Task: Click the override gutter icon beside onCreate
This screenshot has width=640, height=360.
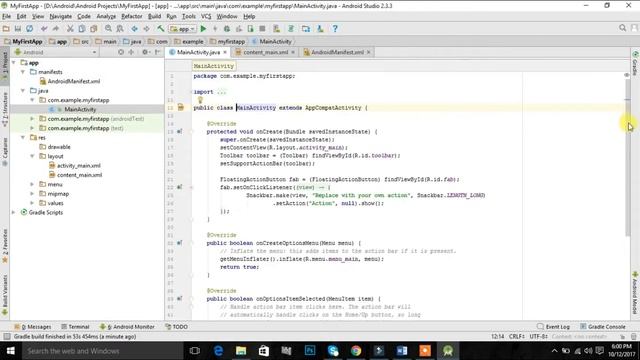Action: point(180,132)
